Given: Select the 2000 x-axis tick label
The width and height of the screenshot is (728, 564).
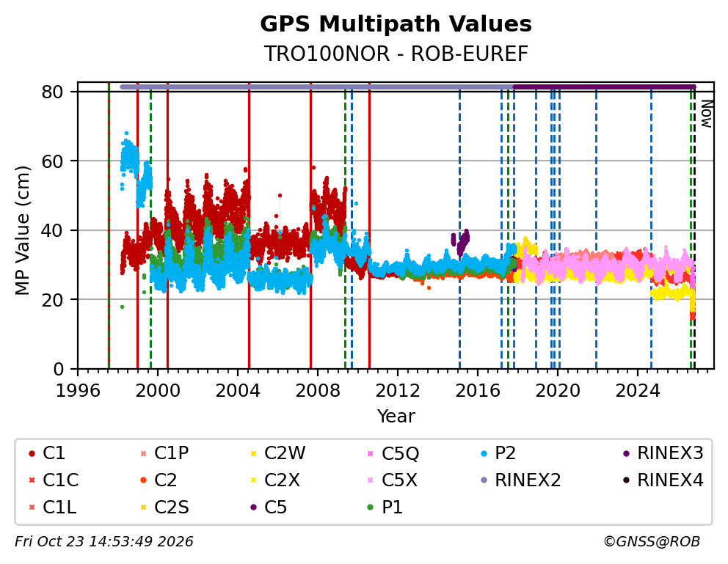Looking at the screenshot, I should click(157, 390).
